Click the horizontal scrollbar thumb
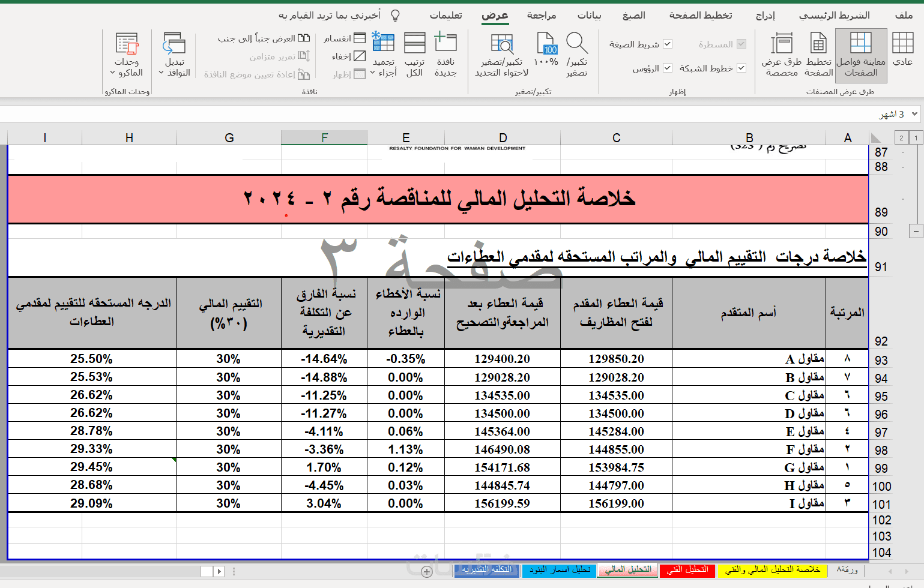 pos(207,572)
